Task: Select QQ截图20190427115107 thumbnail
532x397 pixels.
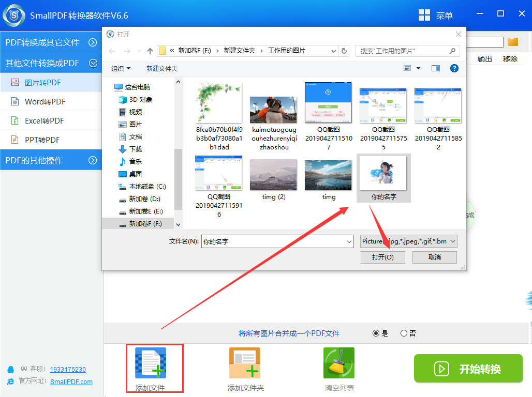Action: (328, 102)
